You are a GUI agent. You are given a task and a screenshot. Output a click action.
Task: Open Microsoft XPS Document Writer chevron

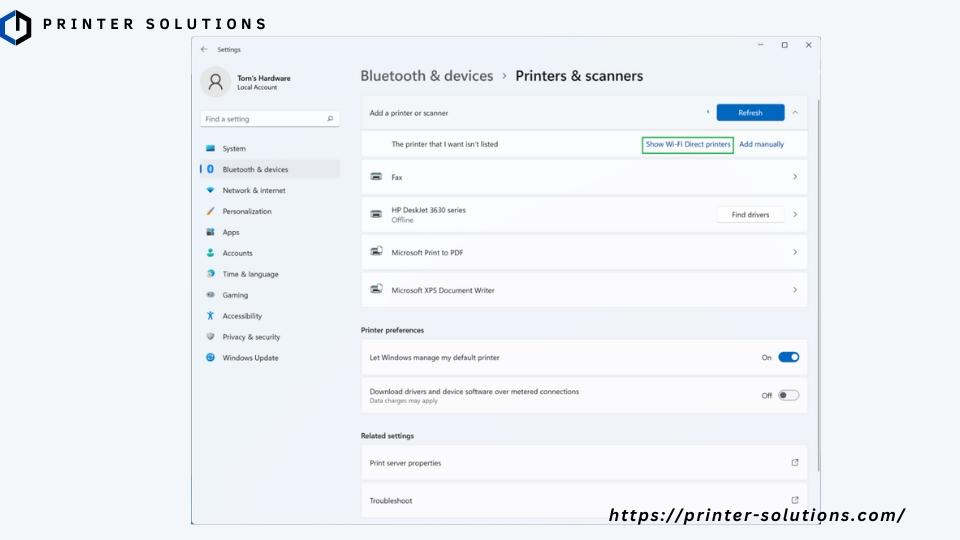click(795, 290)
